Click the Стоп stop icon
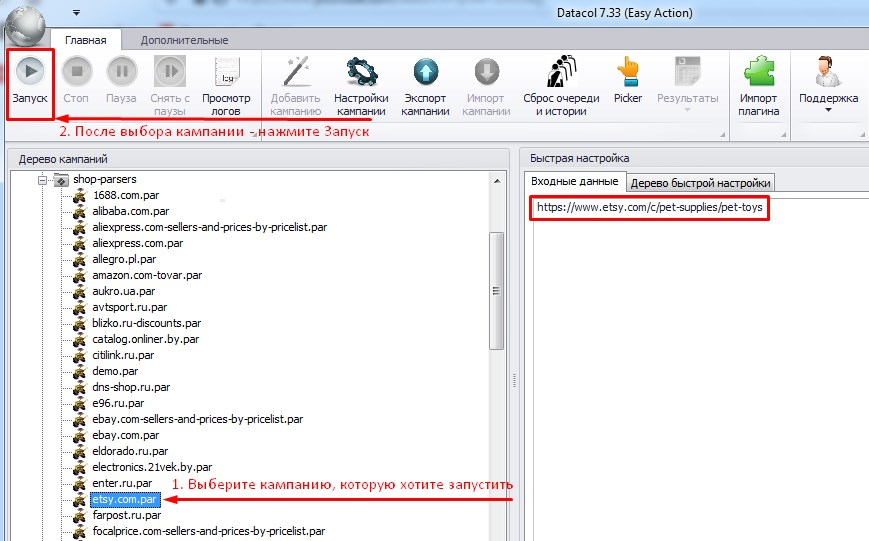Screen dimensions: 869x541 tap(76, 71)
